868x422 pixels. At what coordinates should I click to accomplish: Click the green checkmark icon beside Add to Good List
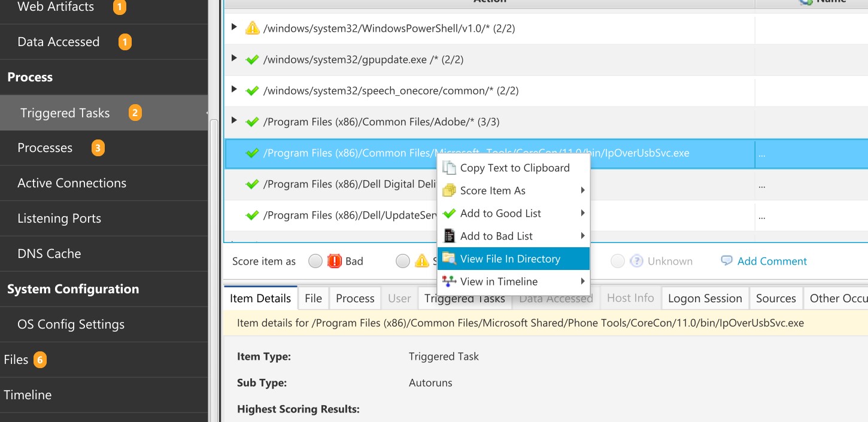(x=450, y=213)
